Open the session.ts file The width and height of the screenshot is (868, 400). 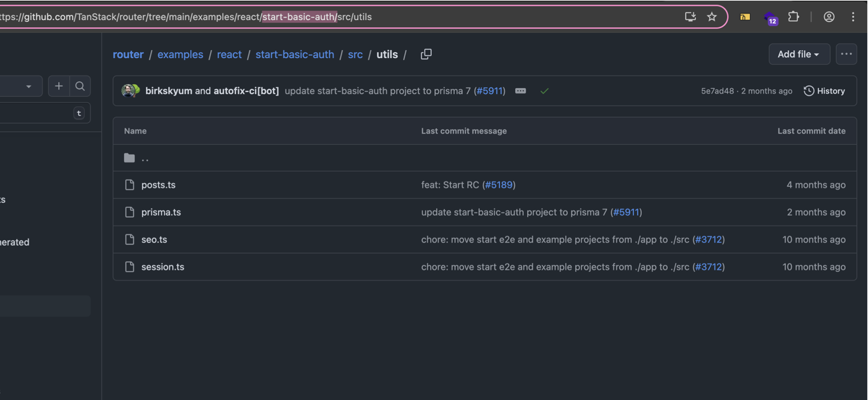click(163, 266)
